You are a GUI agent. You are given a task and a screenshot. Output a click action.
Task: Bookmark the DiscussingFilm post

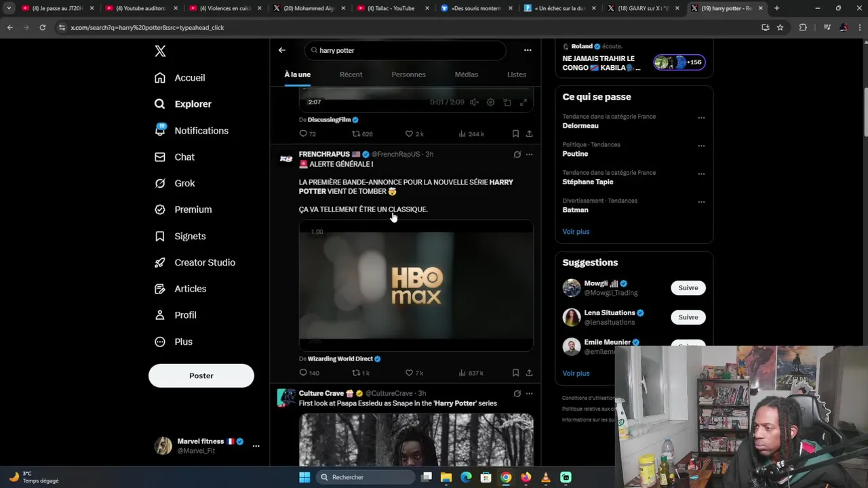(x=515, y=134)
